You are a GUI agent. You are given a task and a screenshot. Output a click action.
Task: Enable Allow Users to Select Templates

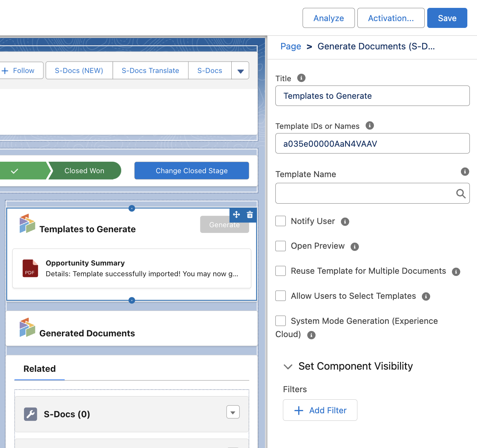point(280,296)
